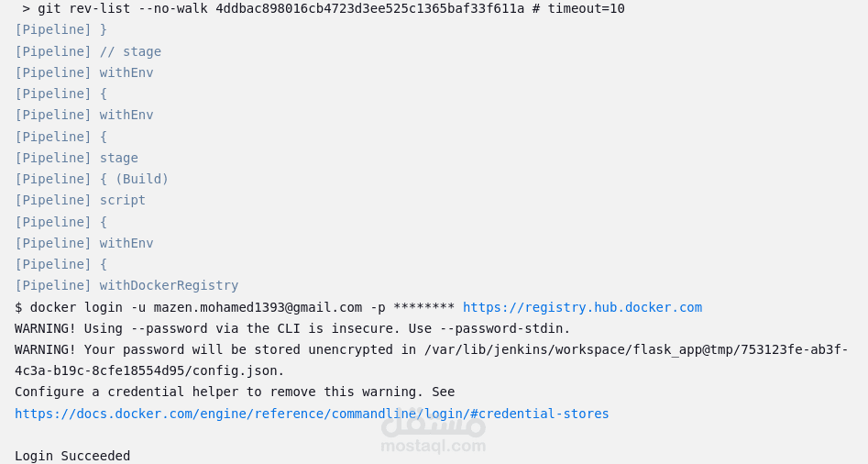Click the '// stage' pipeline comment line
Viewport: 868px width, 464px height.
(x=88, y=51)
